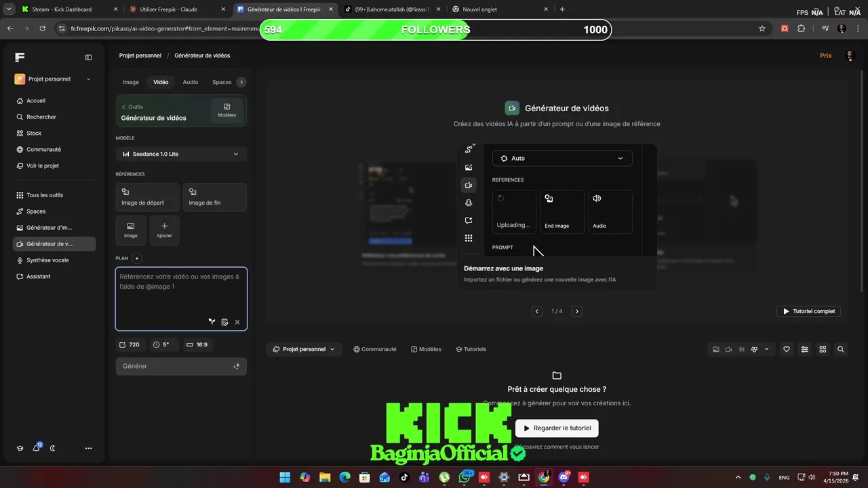Show favorites with the heart icon
The image size is (868, 488).
(x=787, y=349)
